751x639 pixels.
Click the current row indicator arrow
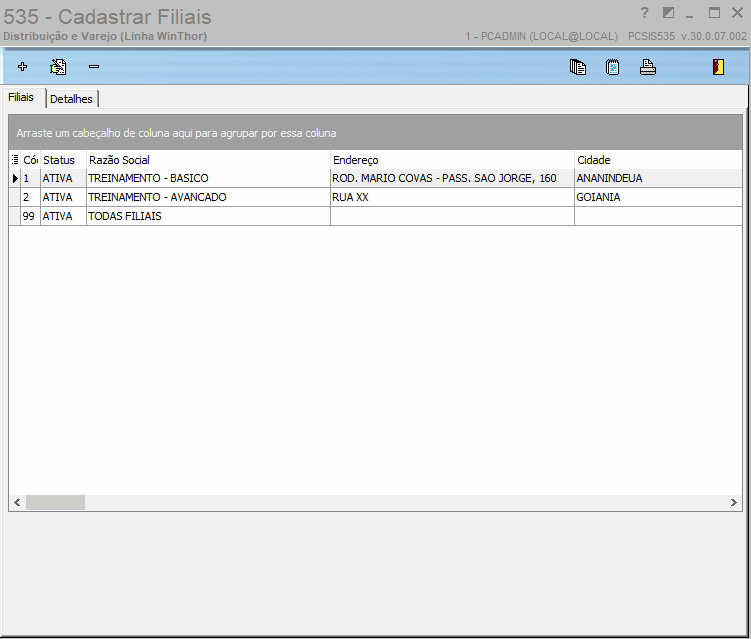tap(15, 178)
